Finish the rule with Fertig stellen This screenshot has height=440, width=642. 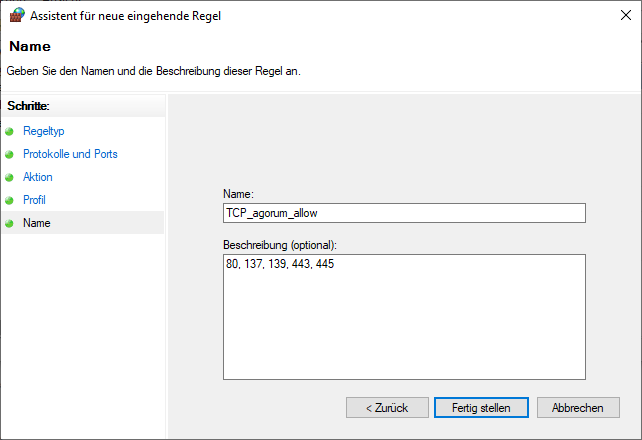pos(481,408)
